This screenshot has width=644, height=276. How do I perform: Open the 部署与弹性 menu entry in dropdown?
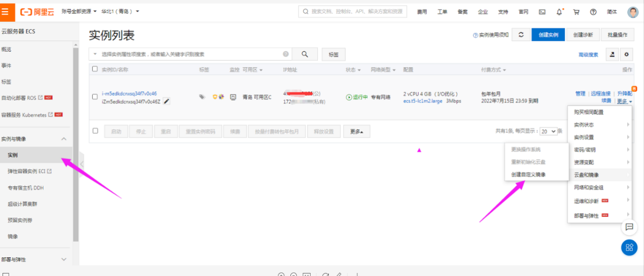point(599,215)
